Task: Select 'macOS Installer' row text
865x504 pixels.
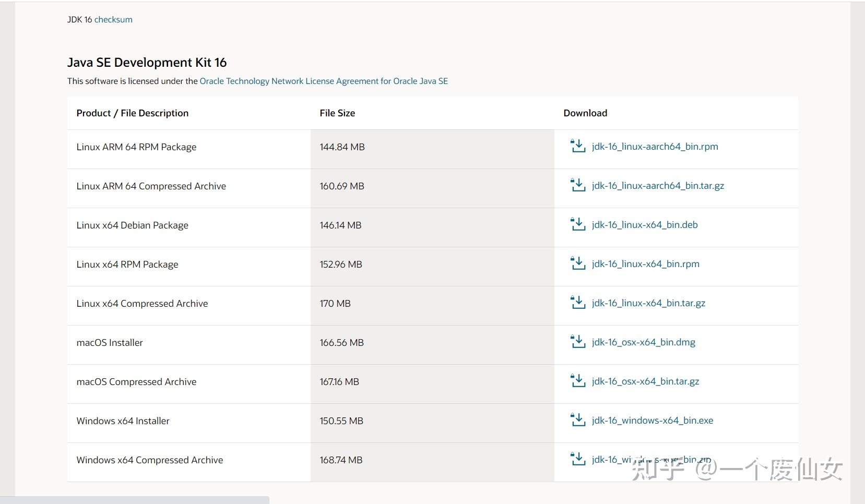Action: (x=110, y=342)
